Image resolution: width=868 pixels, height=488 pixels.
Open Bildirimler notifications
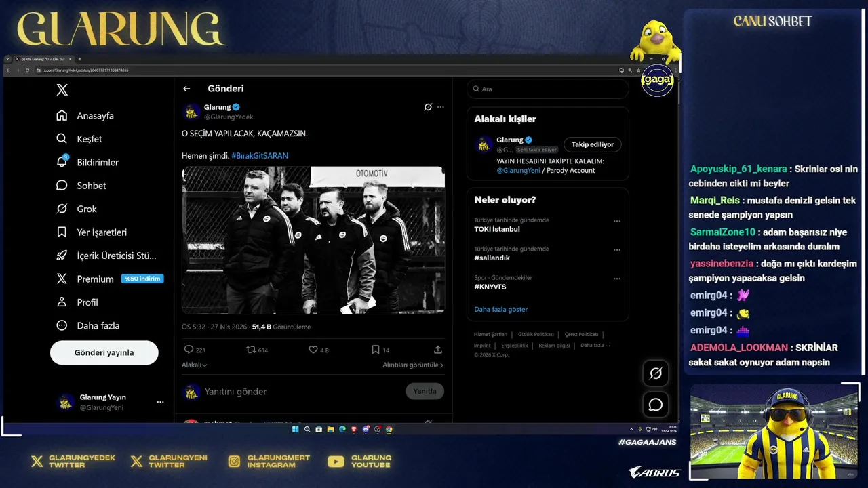[87, 163]
